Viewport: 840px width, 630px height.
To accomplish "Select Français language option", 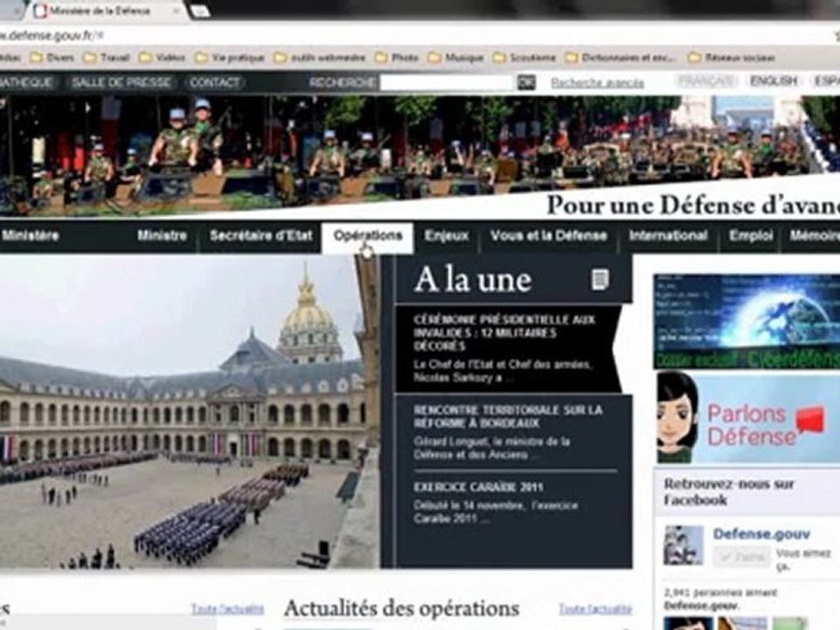I will coord(705,80).
